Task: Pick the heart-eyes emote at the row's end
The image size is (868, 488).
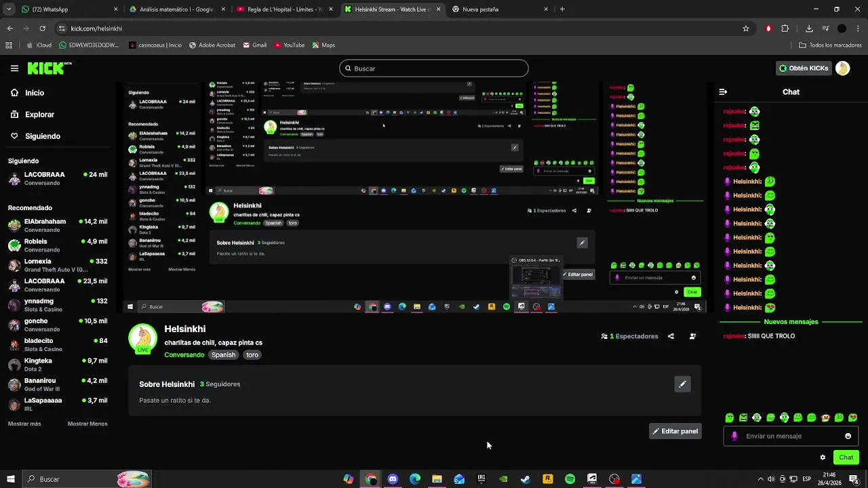Action: pos(853,418)
